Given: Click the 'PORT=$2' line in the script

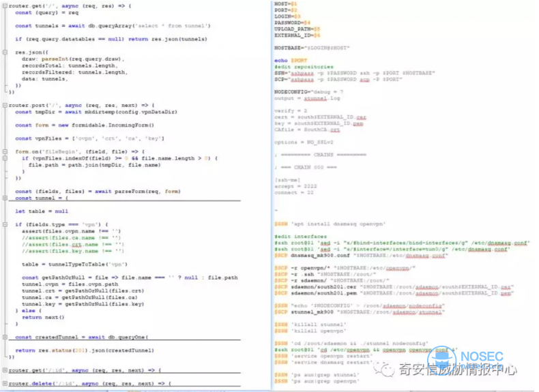Looking at the screenshot, I should coord(286,10).
